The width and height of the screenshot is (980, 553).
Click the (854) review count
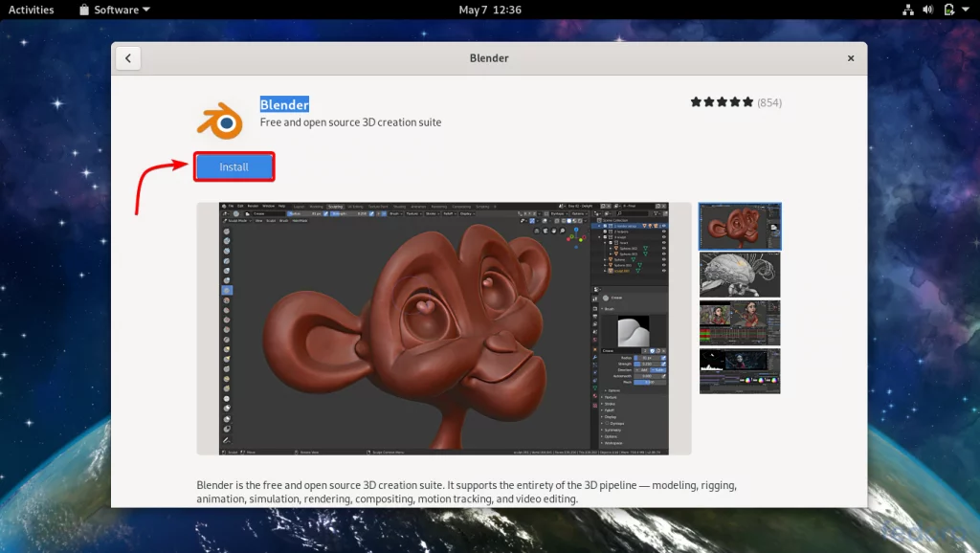click(x=769, y=102)
